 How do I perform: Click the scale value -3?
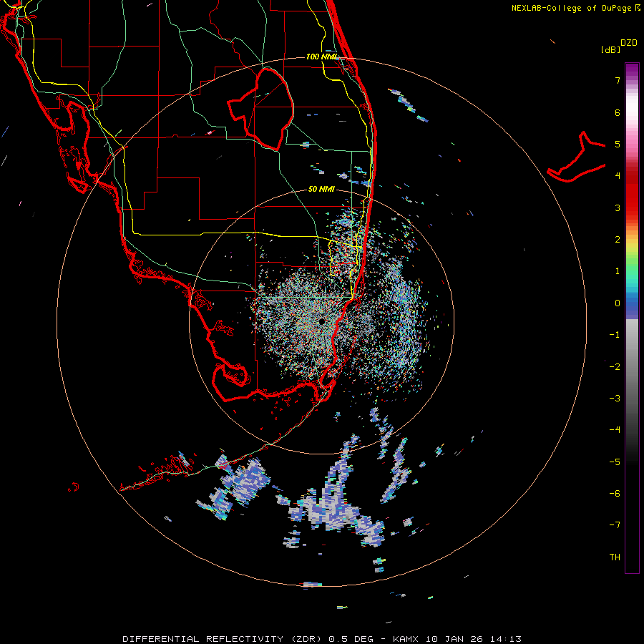click(x=615, y=398)
